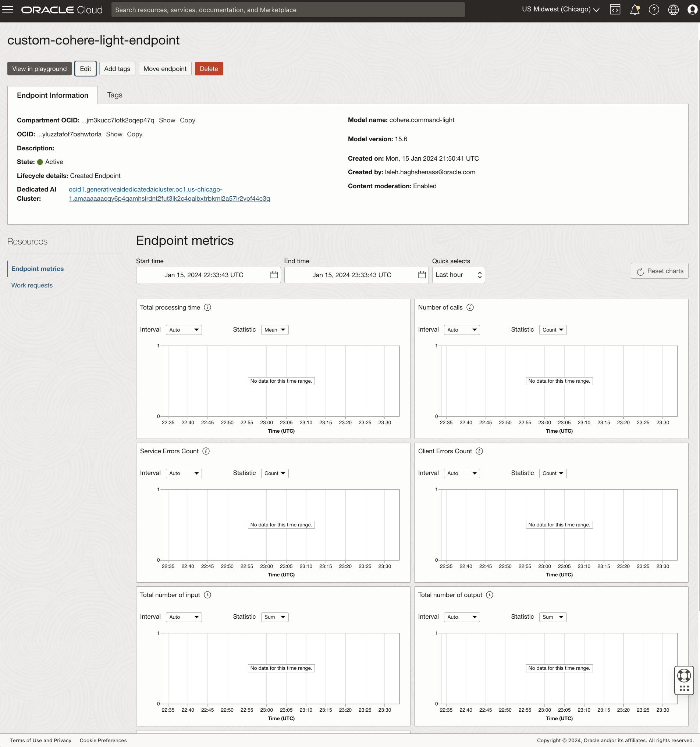Screen dimensions: 700x747
Task: Open the notifications bell
Action: [635, 10]
